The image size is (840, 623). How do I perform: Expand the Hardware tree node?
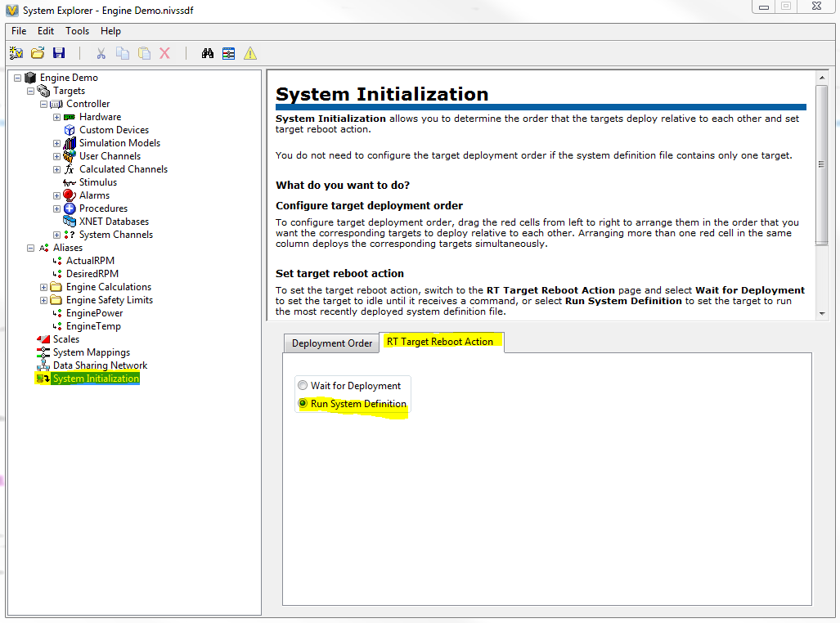[56, 117]
